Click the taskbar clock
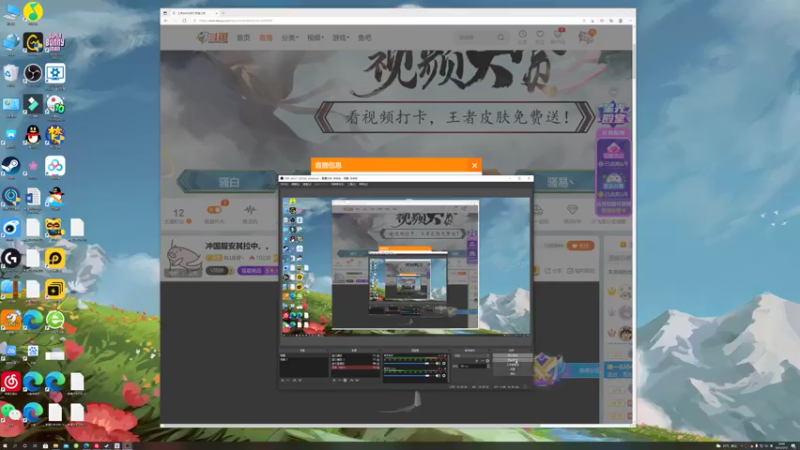Viewport: 800px width, 450px height. (781, 445)
